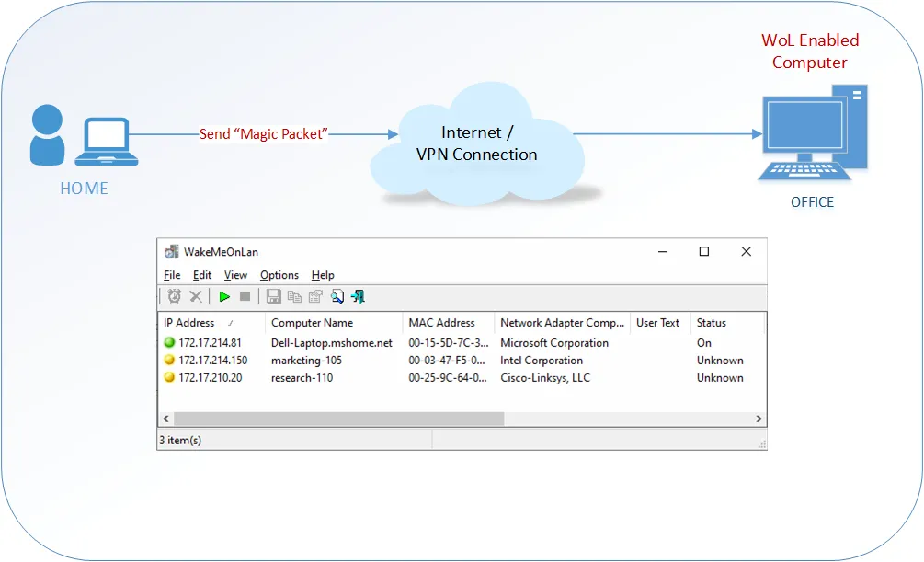Maximize the WakeMeOnLan window

(x=704, y=252)
